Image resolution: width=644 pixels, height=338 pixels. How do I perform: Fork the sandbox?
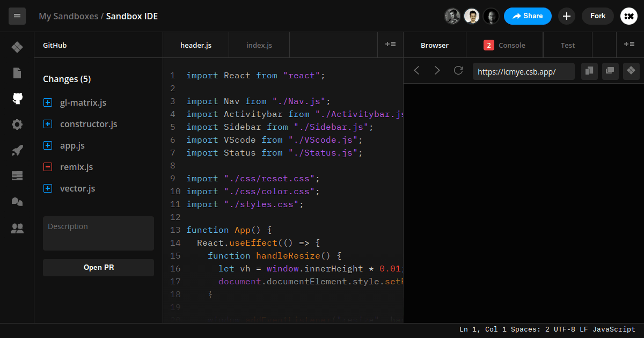[597, 16]
